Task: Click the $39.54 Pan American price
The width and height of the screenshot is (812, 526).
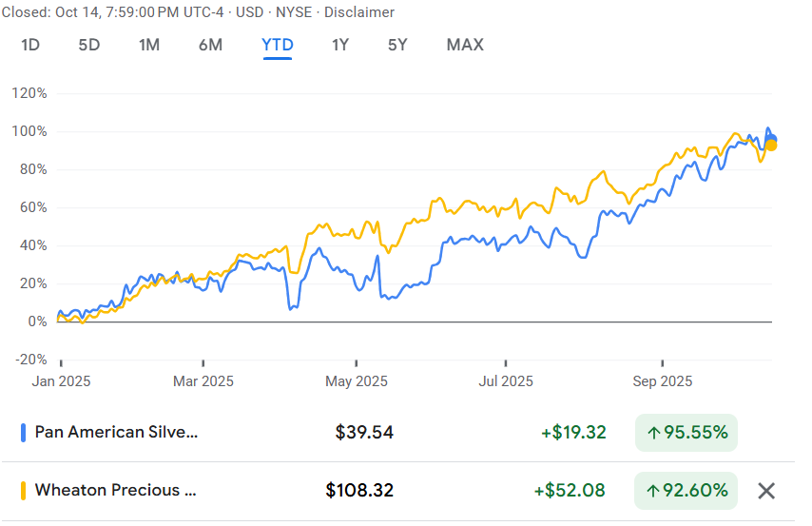Action: [x=364, y=433]
